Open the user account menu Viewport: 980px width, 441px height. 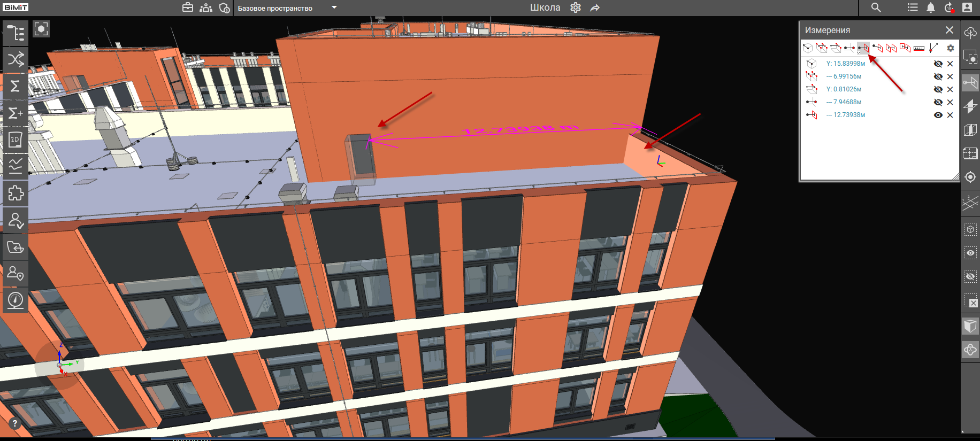click(967, 7)
